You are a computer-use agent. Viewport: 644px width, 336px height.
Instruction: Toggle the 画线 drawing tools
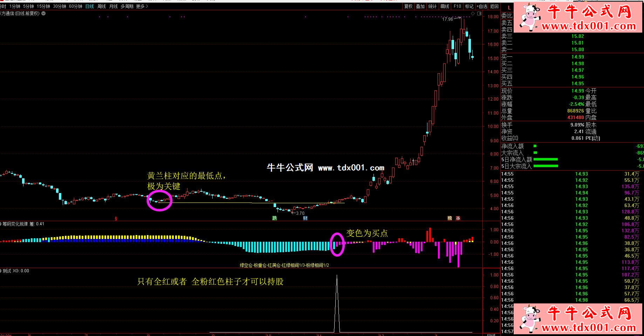click(445, 6)
